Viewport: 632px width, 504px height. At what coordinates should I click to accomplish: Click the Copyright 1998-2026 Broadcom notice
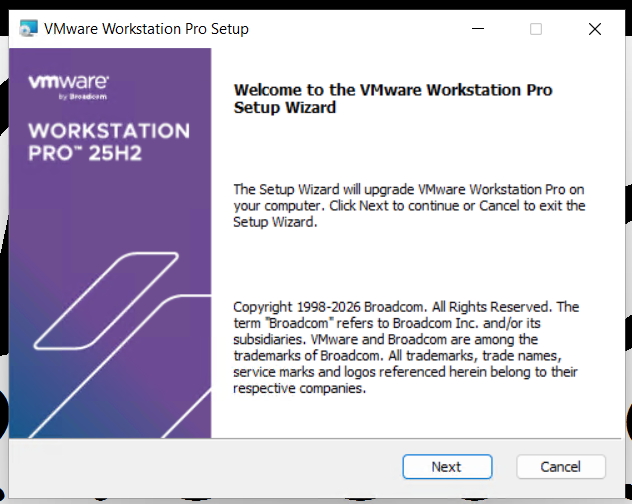coord(405,307)
